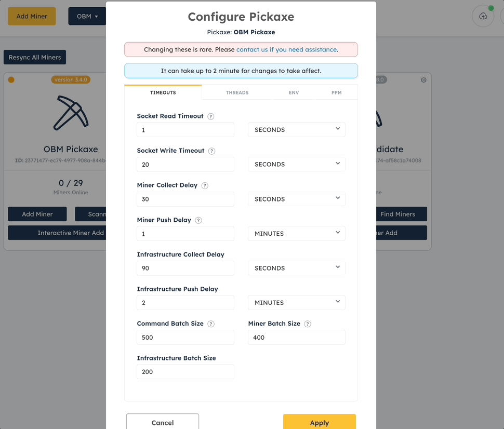Select the PPM tab
The image size is (504, 429).
click(x=336, y=92)
